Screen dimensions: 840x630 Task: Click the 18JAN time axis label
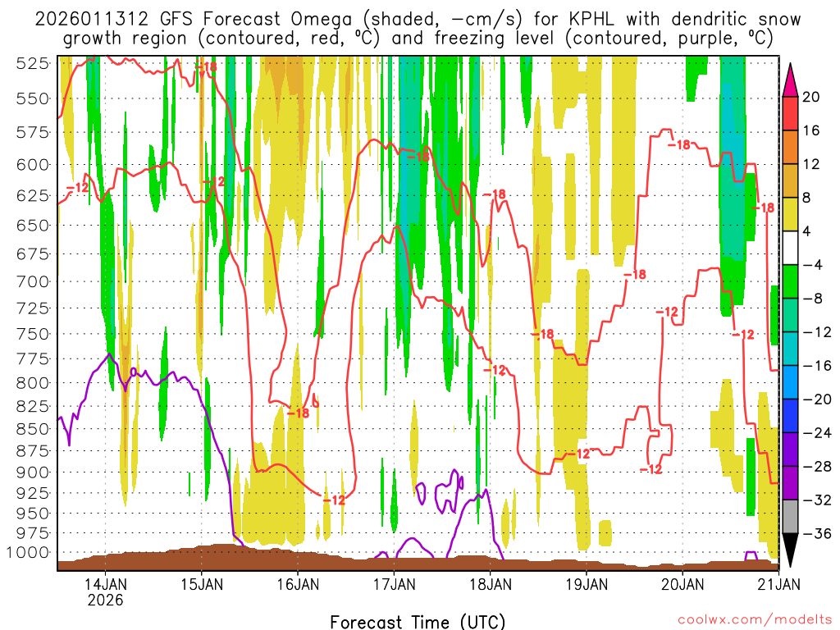tap(491, 584)
